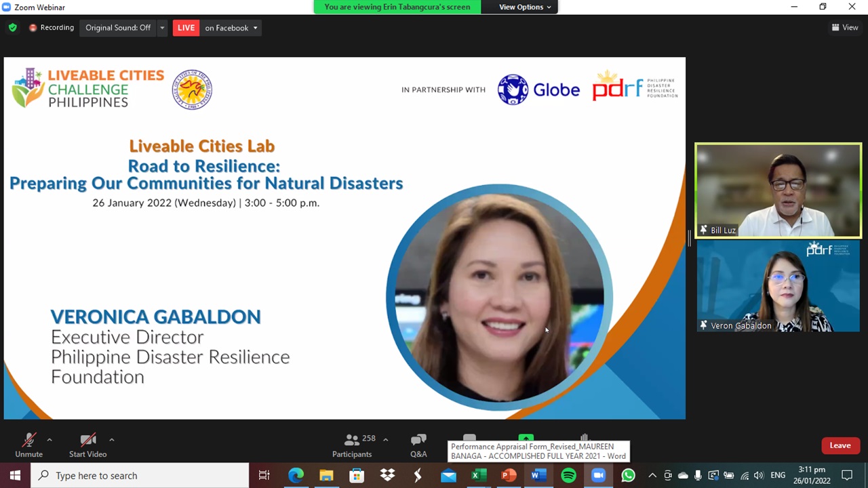Screen dimensions: 868x488
Task: Click the green Share Screen icon
Action: [x=526, y=438]
